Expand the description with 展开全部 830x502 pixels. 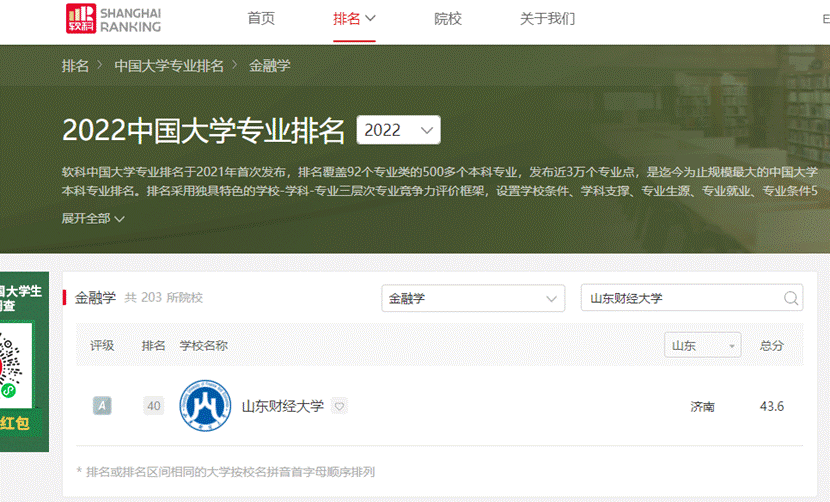click(93, 218)
